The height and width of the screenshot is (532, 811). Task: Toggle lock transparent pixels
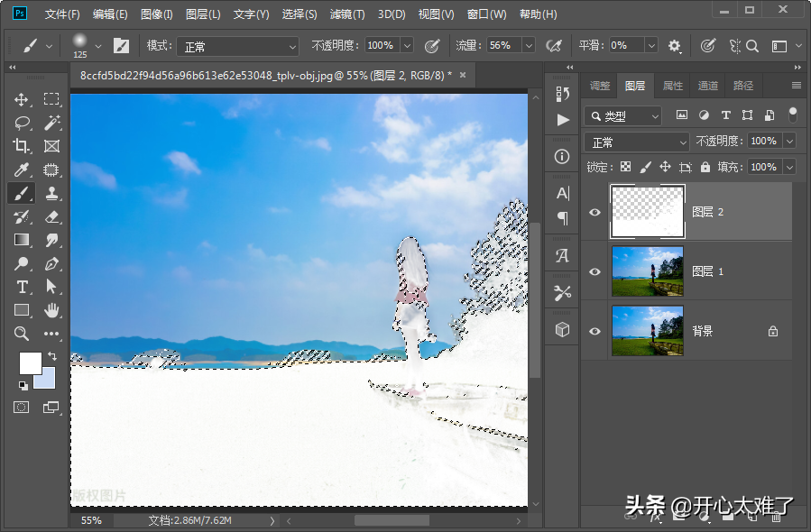tap(625, 167)
